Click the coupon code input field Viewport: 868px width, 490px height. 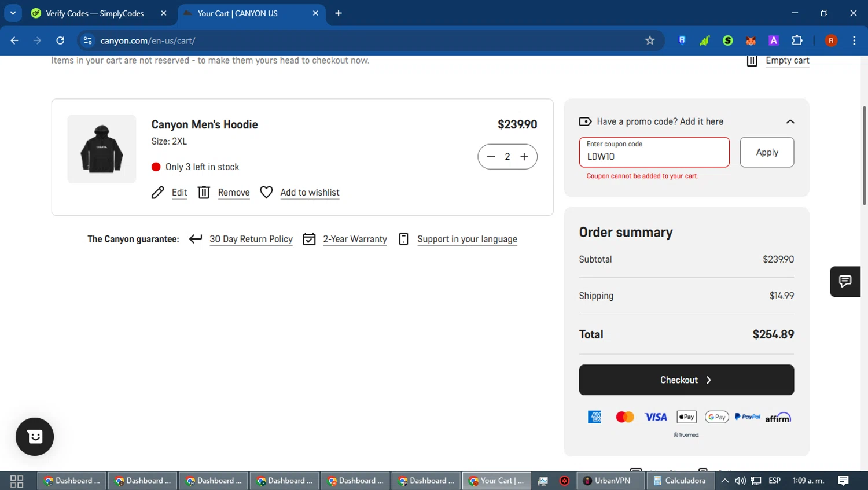coord(654,152)
